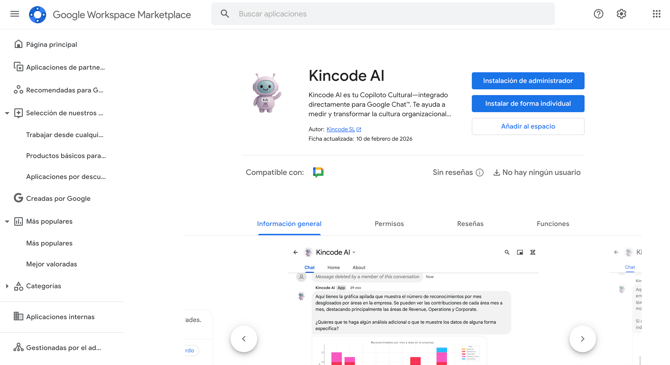Select Productos básicos para empresas
Viewport: 670px width, 365px height.
coord(66,156)
